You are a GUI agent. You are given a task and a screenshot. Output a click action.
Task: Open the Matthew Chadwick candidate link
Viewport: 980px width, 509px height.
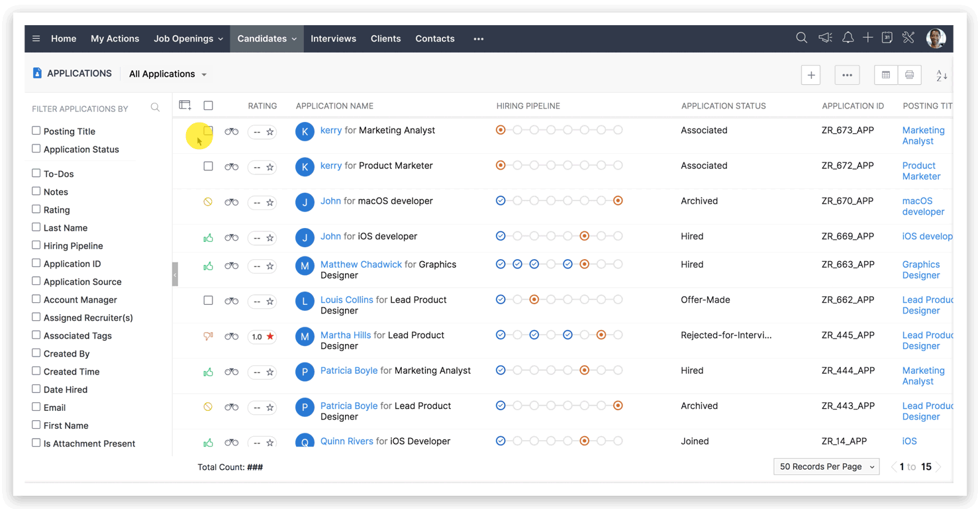coord(361,264)
